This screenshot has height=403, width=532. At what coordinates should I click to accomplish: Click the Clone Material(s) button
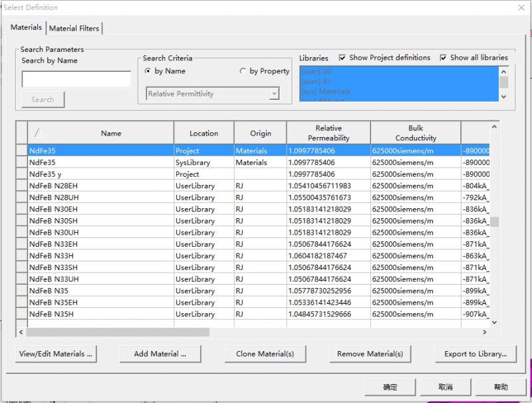coord(265,354)
